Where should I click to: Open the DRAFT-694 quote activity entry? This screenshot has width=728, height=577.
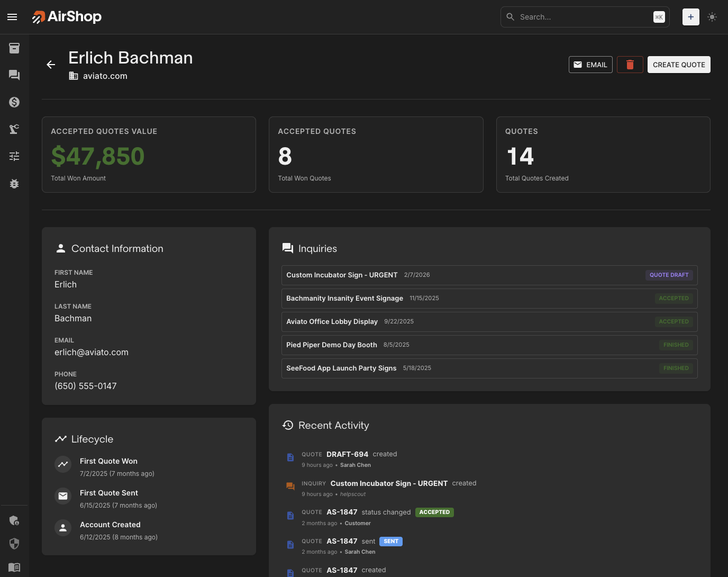click(347, 454)
